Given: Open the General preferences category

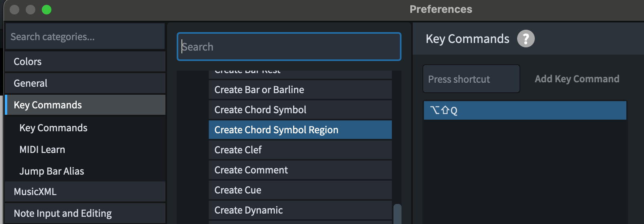Looking at the screenshot, I should pyautogui.click(x=85, y=83).
